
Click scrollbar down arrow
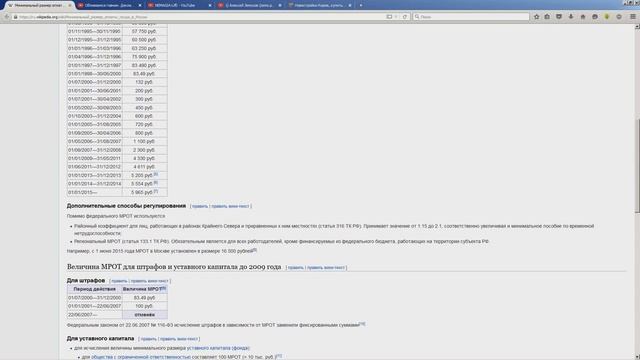(637, 357)
